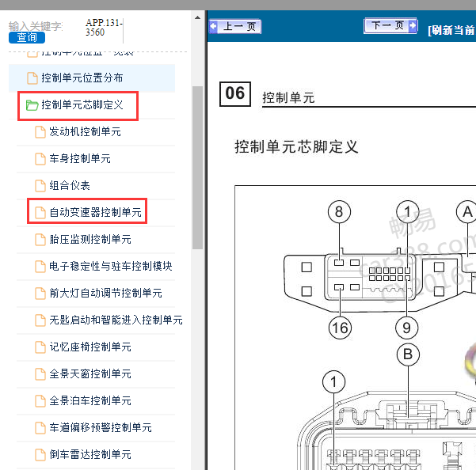476x470 pixels.
Task: Click the page icon next to 车身控制单元
Action: coord(40,159)
